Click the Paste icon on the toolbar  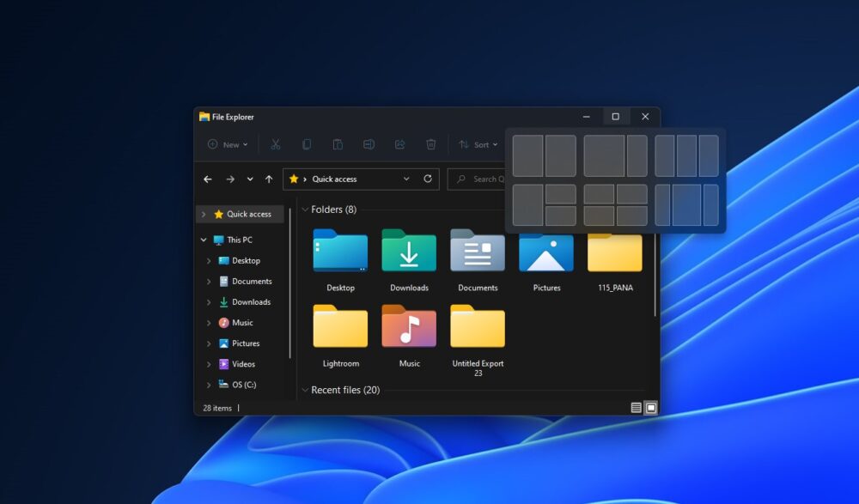pyautogui.click(x=338, y=144)
